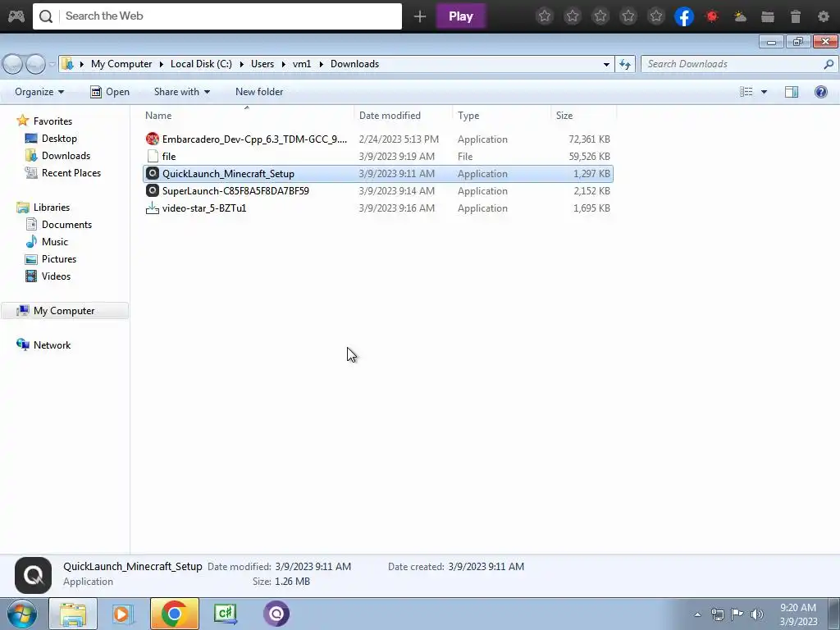840x630 pixels.
Task: Open the Documents library
Action: click(66, 225)
